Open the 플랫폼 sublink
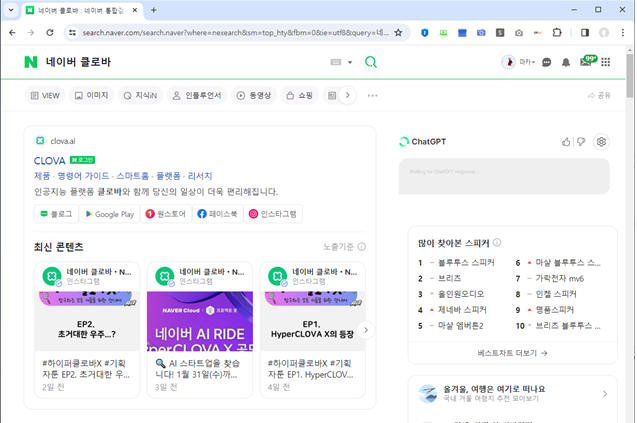 [x=168, y=176]
